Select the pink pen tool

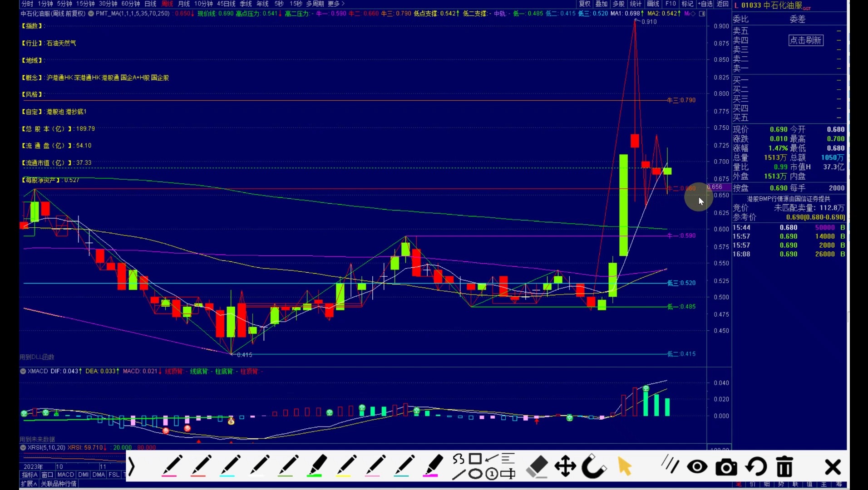[171, 466]
